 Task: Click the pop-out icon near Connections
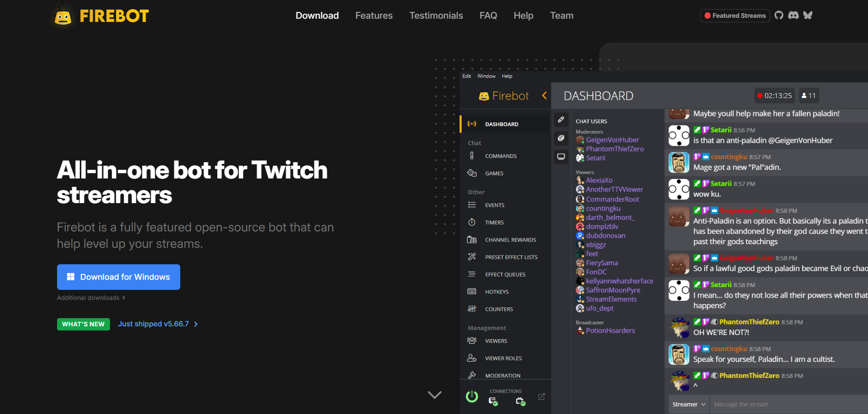tap(541, 397)
